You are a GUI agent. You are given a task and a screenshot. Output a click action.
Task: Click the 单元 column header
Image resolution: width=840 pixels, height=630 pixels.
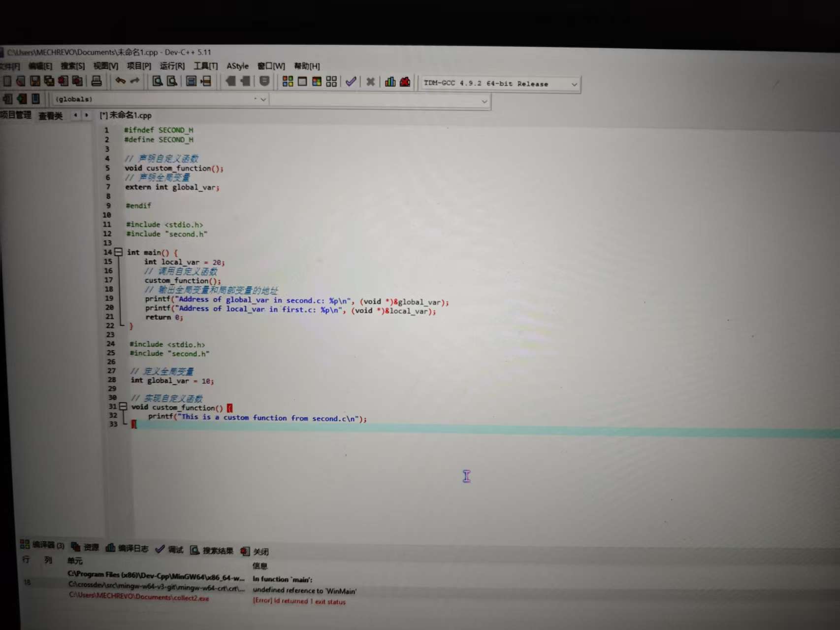75,561
